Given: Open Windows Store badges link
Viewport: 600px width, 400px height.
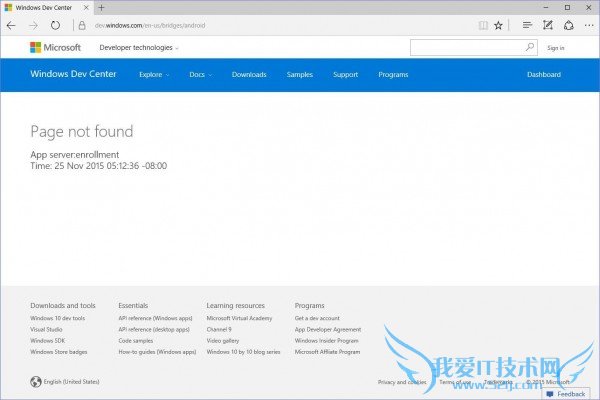Looking at the screenshot, I should [59, 352].
